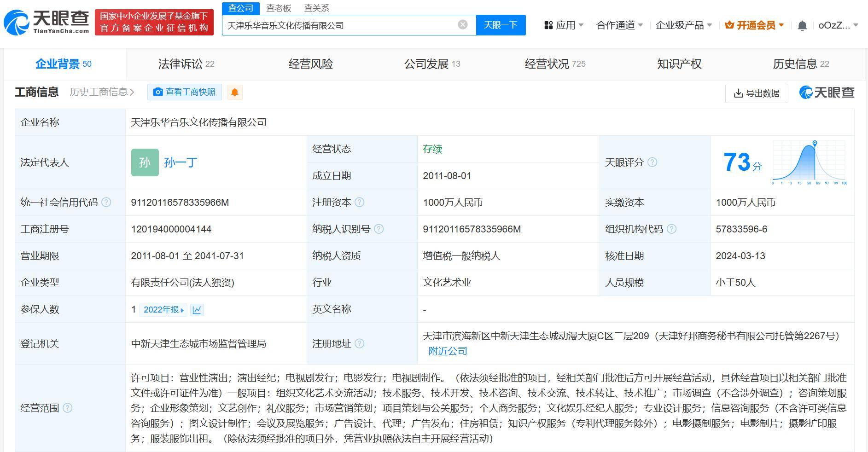Screen dimensions: 868x452
Task: Click the crown icon on 开通会员
Action: pyautogui.click(x=730, y=25)
